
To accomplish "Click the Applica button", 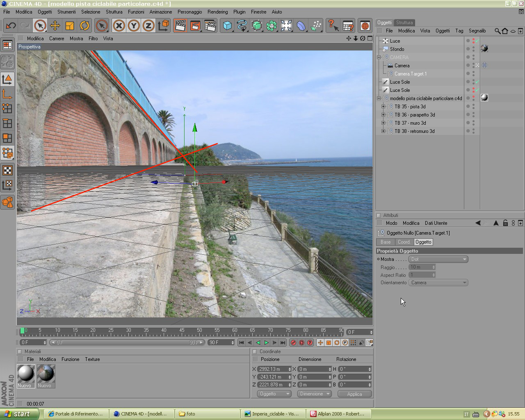I will point(354,394).
